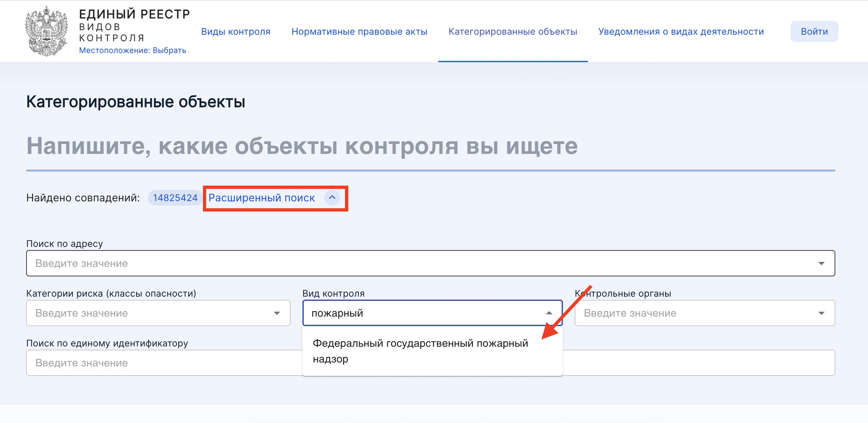Click the Войти login button

(x=814, y=32)
